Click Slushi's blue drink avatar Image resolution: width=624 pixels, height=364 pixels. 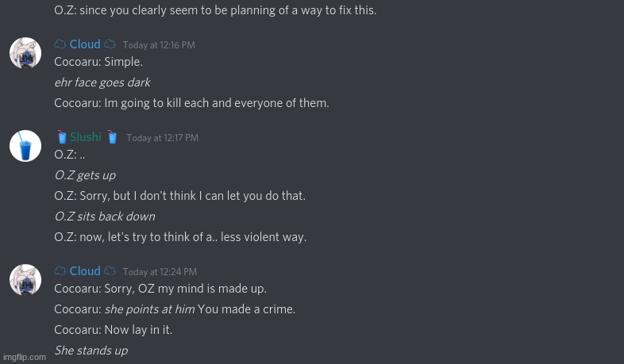click(x=25, y=146)
